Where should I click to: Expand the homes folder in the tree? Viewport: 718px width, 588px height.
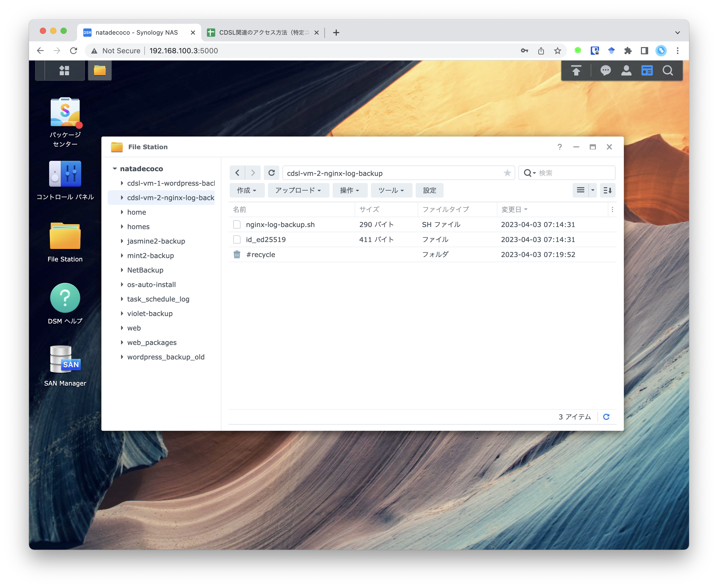click(122, 227)
